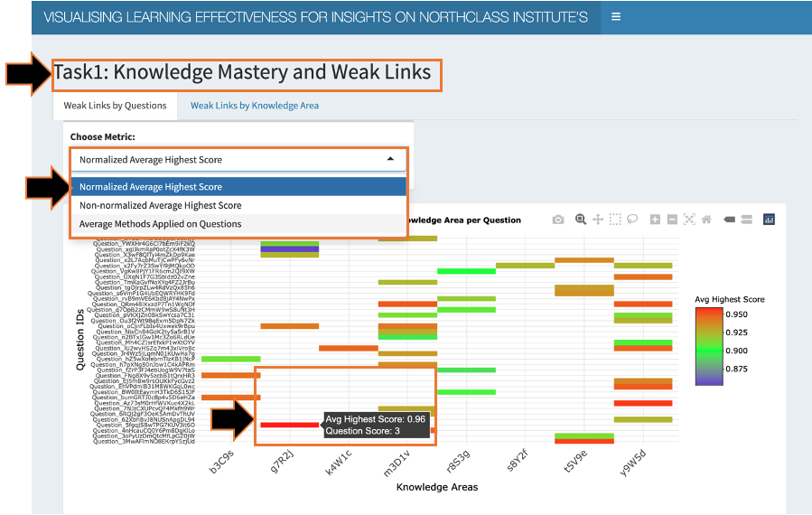Pick Average Methods Applied on Questions option
Viewport: 812px width, 515px height.
click(x=160, y=223)
